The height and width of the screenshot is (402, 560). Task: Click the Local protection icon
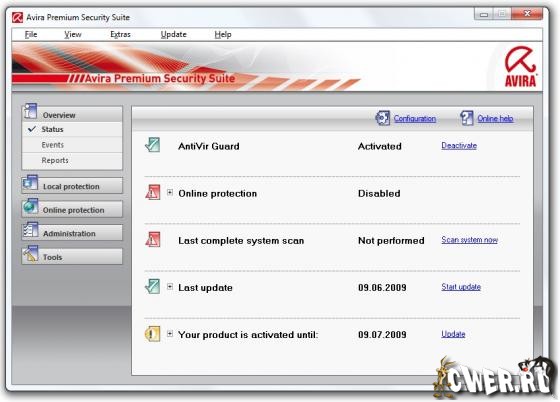click(30, 182)
